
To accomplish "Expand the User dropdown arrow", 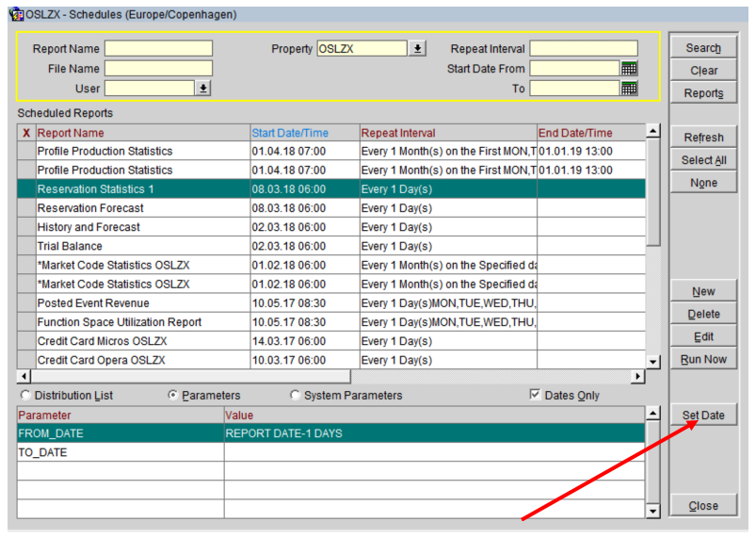I will pyautogui.click(x=203, y=89).
